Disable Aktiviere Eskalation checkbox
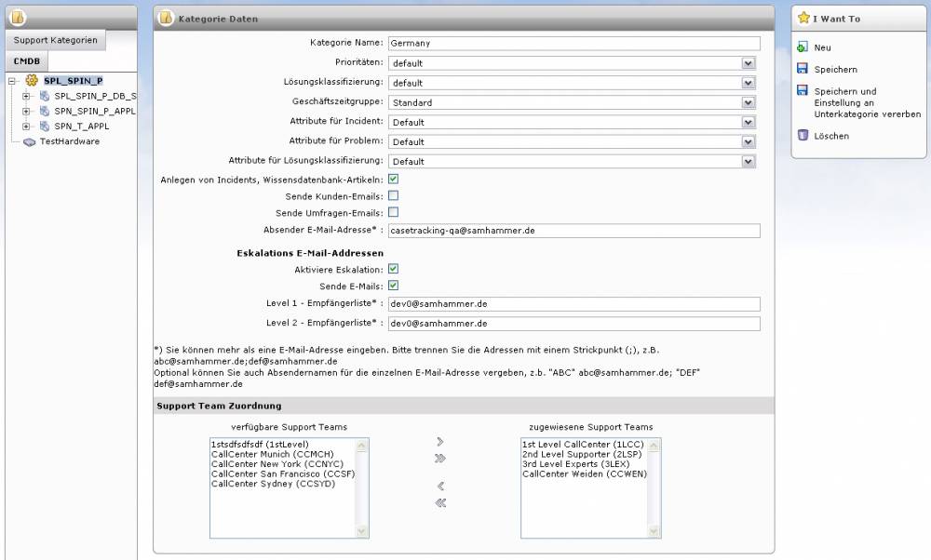 (393, 269)
